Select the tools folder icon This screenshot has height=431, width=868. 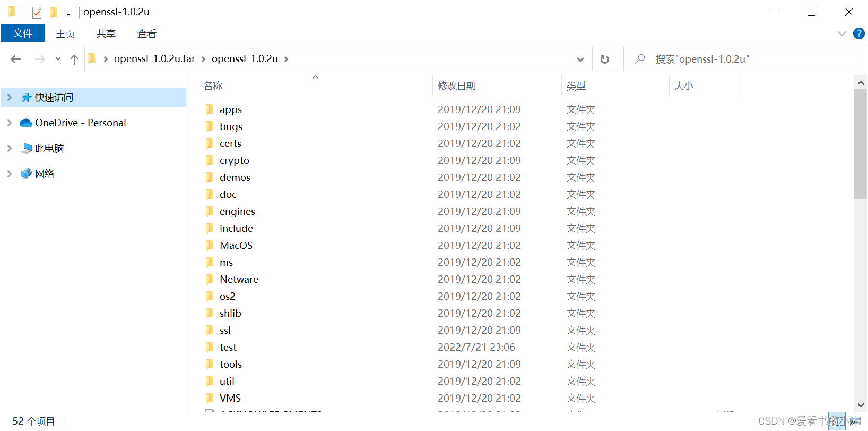click(210, 364)
